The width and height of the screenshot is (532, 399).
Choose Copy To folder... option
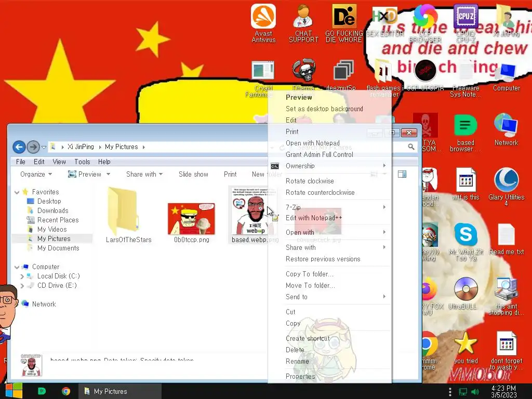(x=330, y=274)
